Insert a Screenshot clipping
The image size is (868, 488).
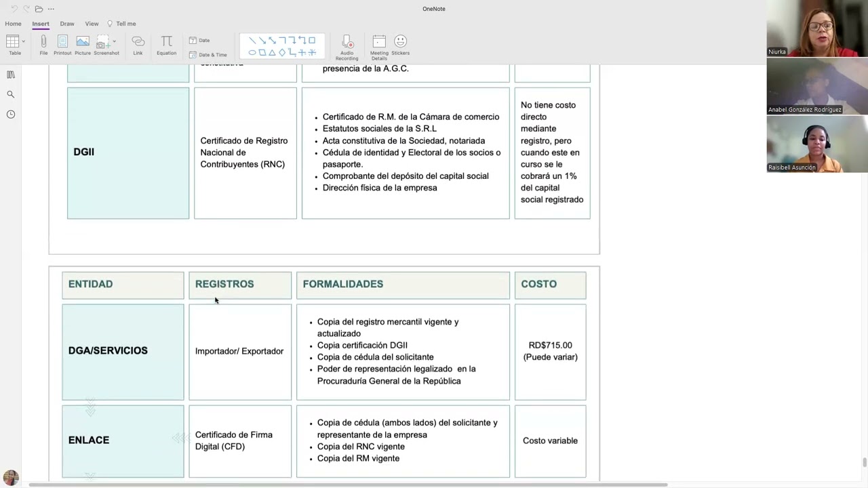coord(104,45)
